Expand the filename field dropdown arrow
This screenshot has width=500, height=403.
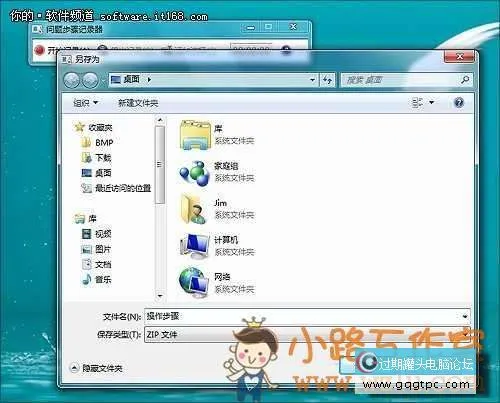[x=465, y=316]
